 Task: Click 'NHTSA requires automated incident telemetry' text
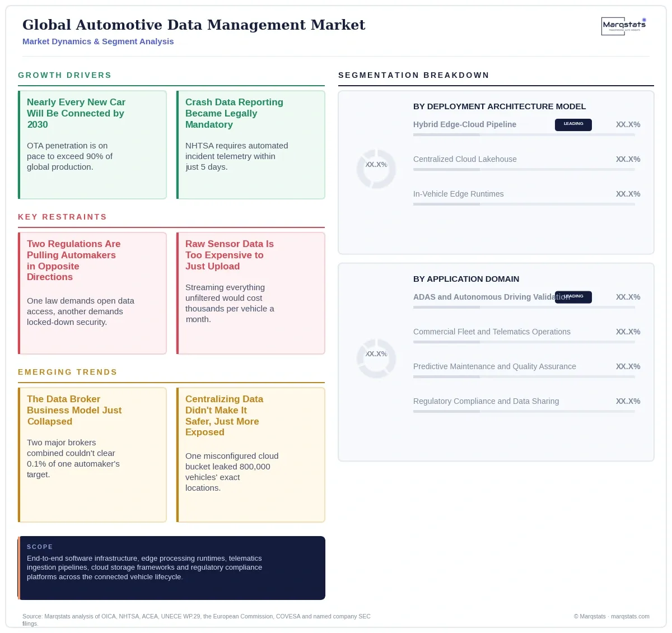pos(237,156)
